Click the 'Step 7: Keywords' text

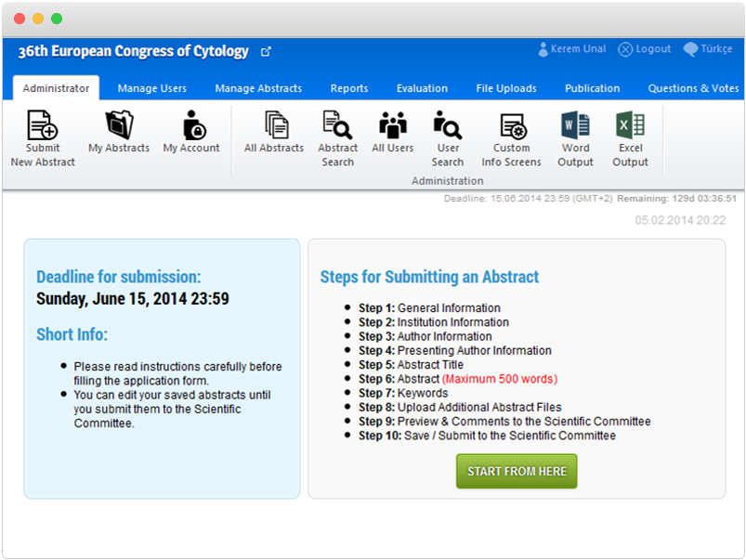[403, 393]
